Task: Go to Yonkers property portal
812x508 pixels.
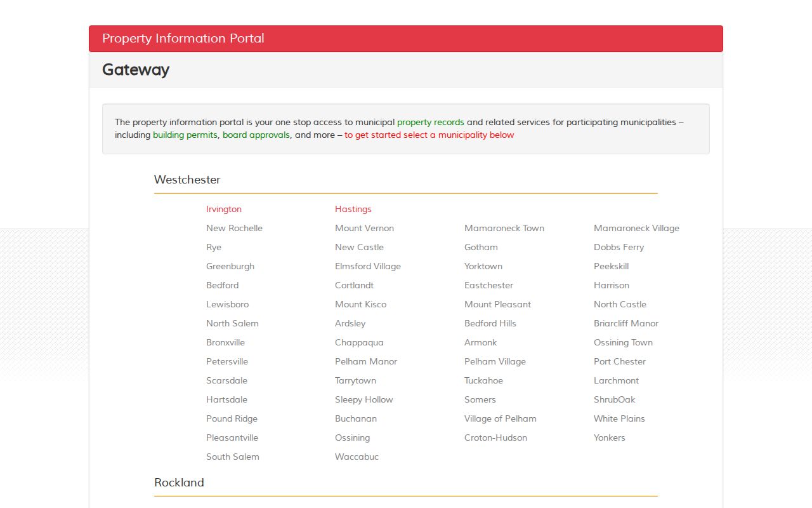Action: pyautogui.click(x=610, y=438)
